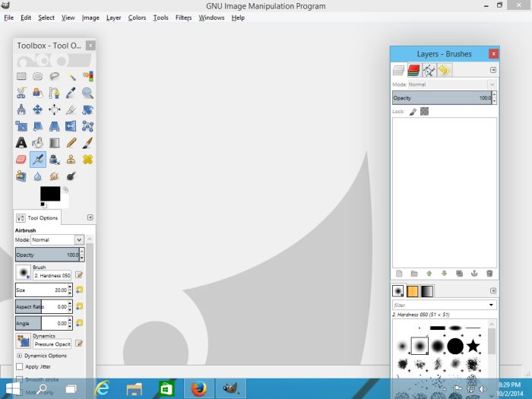Enable the Apply Jitter checkbox
The image size is (532, 399).
(x=19, y=366)
